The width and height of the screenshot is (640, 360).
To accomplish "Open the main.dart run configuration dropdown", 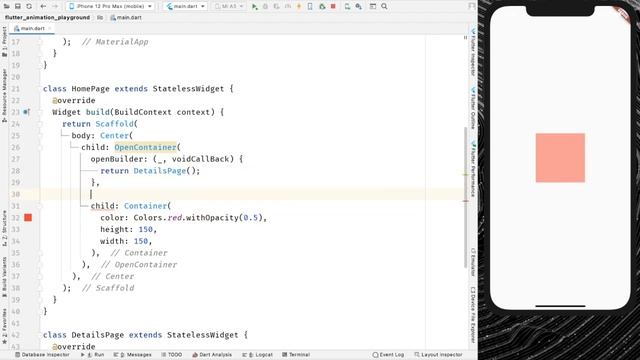I will pos(186,6).
